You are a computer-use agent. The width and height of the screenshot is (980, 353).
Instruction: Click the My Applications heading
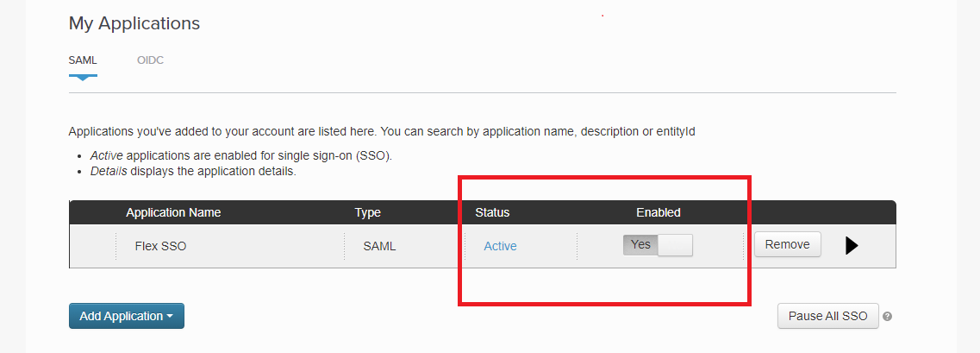(134, 23)
